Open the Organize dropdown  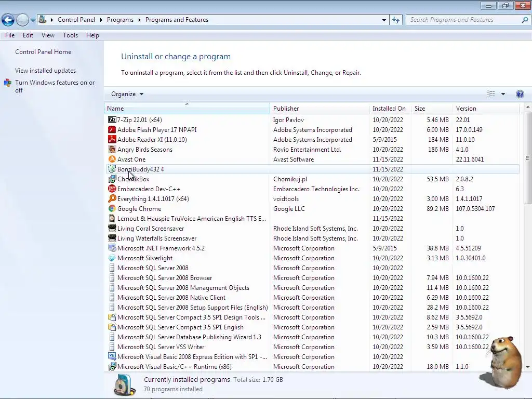[x=127, y=94]
